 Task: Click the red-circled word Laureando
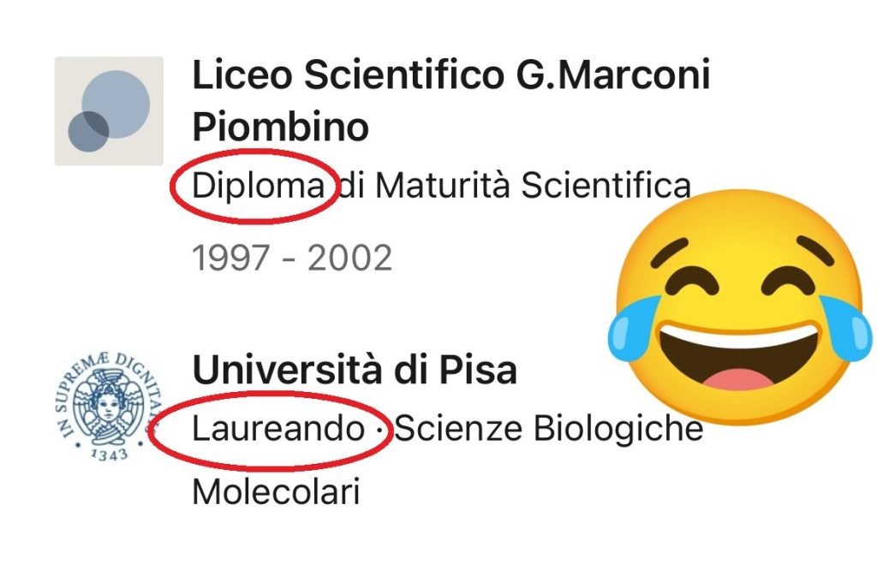pos(277,429)
